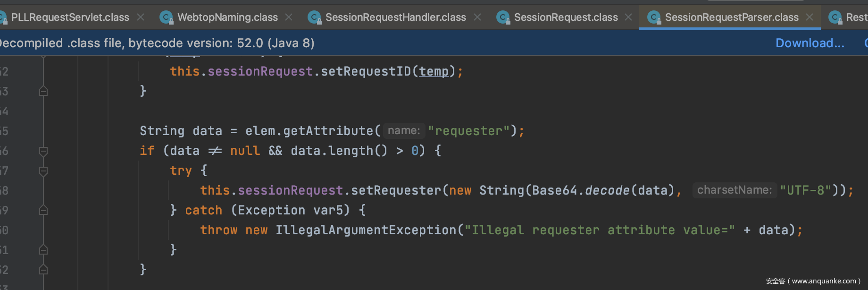
Task: Fold the catch block via its gutter marker
Action: (43, 210)
